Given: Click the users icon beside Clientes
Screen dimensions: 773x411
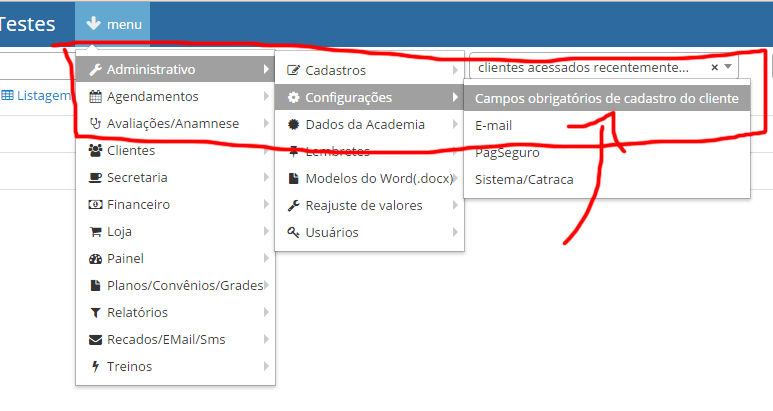Looking at the screenshot, I should pos(96,151).
